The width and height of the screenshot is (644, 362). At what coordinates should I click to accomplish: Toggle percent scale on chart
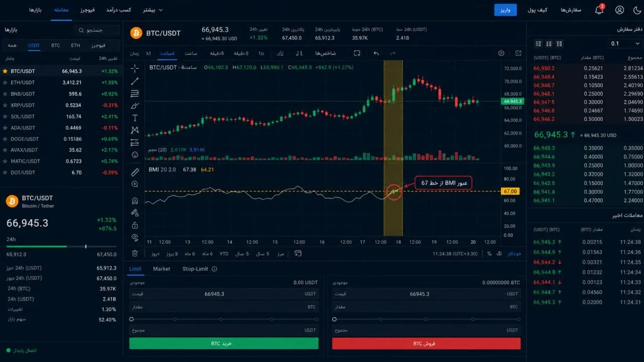pyautogui.click(x=489, y=253)
